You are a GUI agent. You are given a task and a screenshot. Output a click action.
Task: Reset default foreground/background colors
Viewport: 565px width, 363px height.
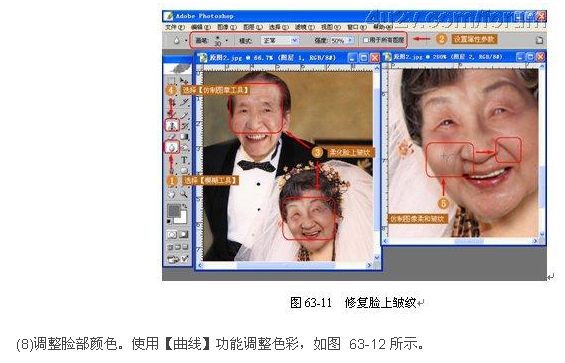[x=169, y=221]
